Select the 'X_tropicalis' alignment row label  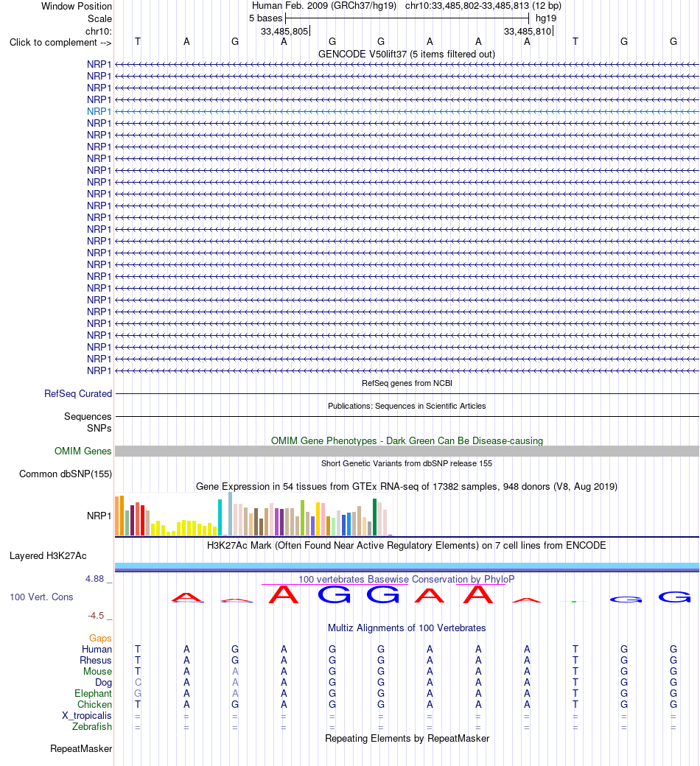[86, 716]
